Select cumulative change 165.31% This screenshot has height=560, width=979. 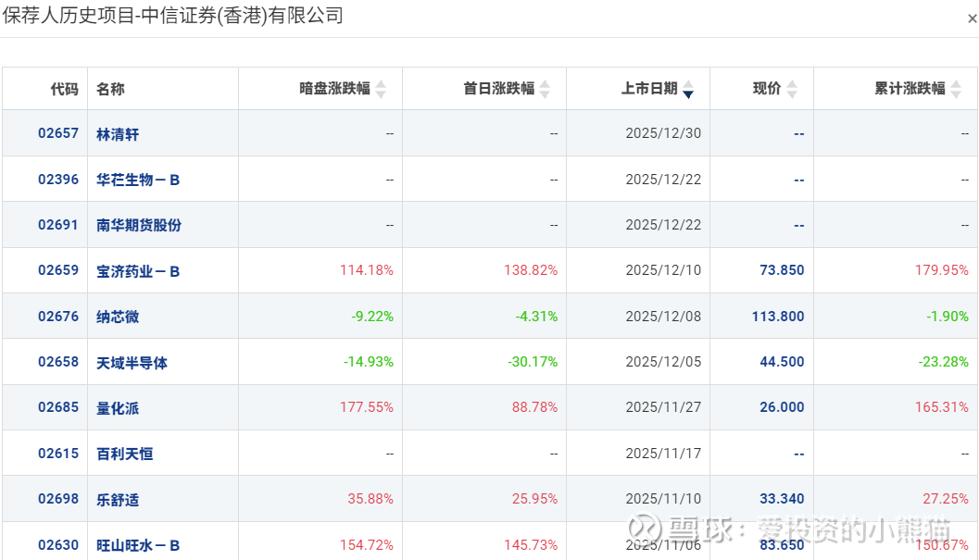click(942, 407)
